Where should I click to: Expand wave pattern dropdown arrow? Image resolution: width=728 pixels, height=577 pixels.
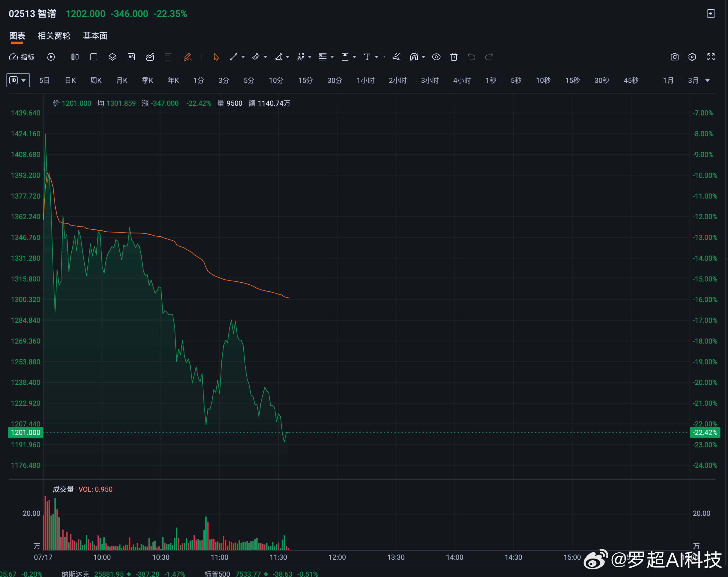310,57
